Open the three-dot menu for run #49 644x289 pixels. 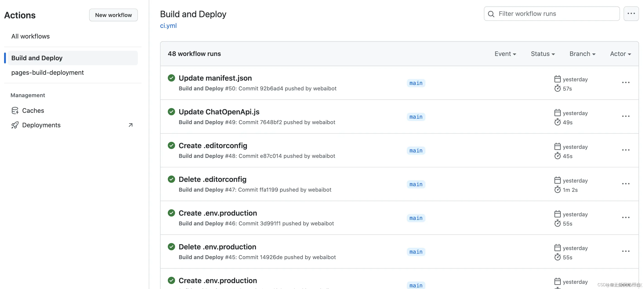625,116
